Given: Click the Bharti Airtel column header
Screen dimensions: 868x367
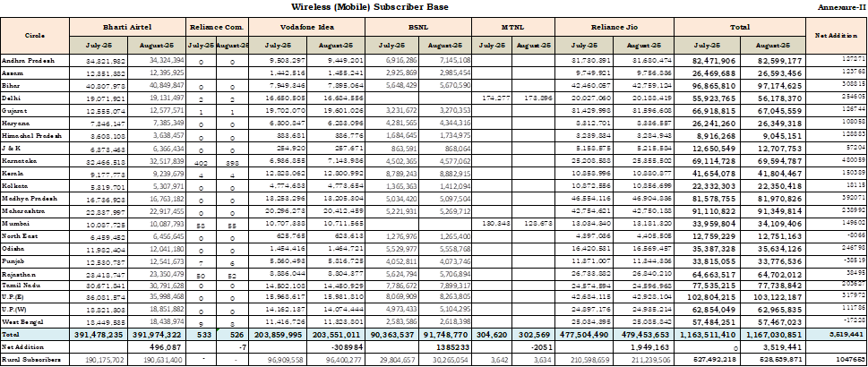Looking at the screenshot, I should coord(126,28).
